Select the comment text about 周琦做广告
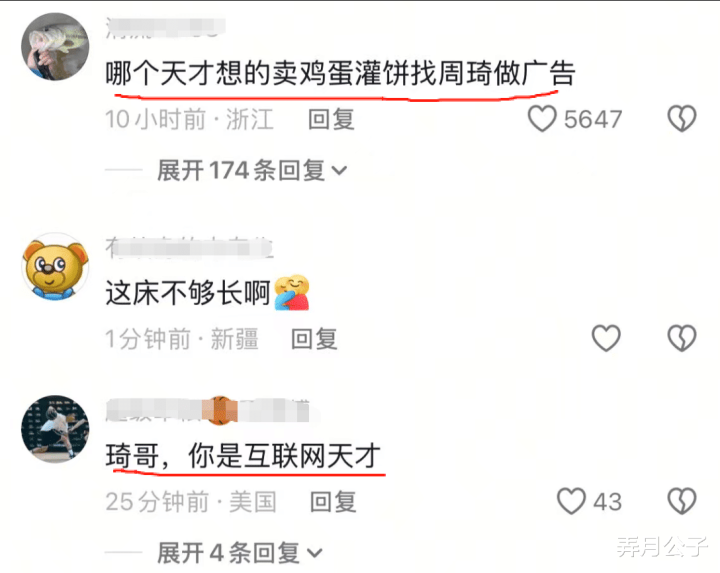 coord(340,73)
